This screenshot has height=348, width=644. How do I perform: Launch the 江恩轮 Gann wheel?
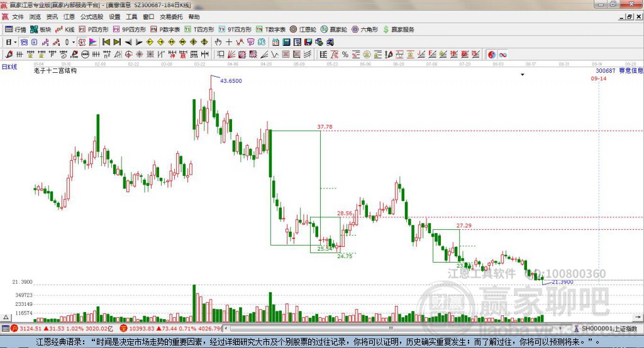point(303,30)
